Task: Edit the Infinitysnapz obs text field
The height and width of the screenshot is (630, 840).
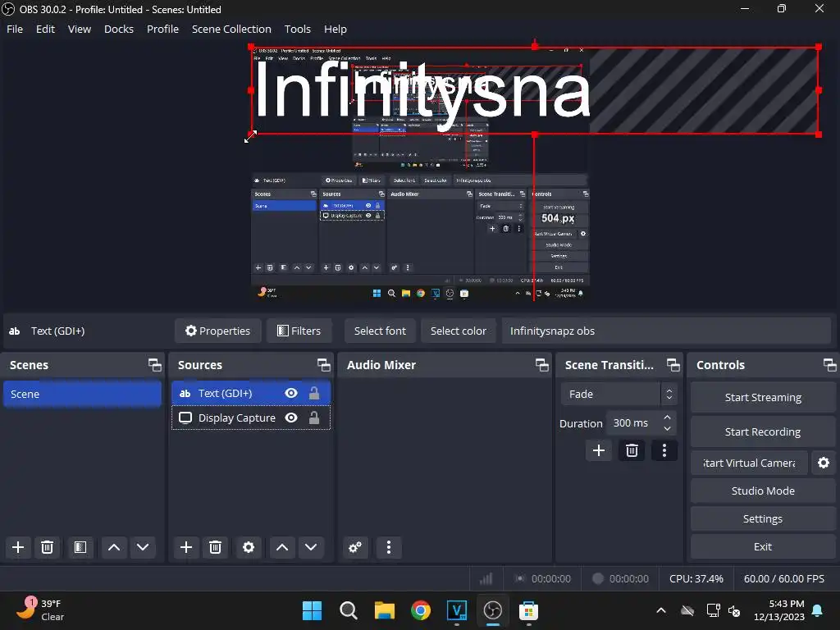Action: point(666,331)
